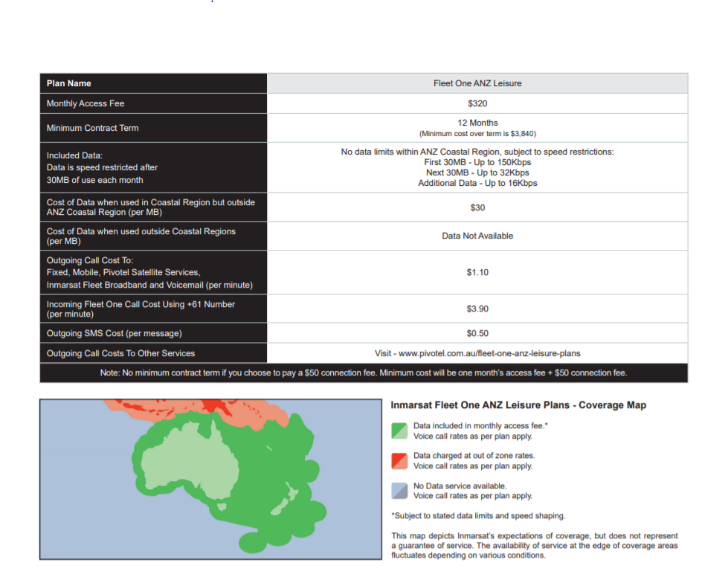Click the 'Included Data:' label
The image size is (728, 571).
click(74, 155)
